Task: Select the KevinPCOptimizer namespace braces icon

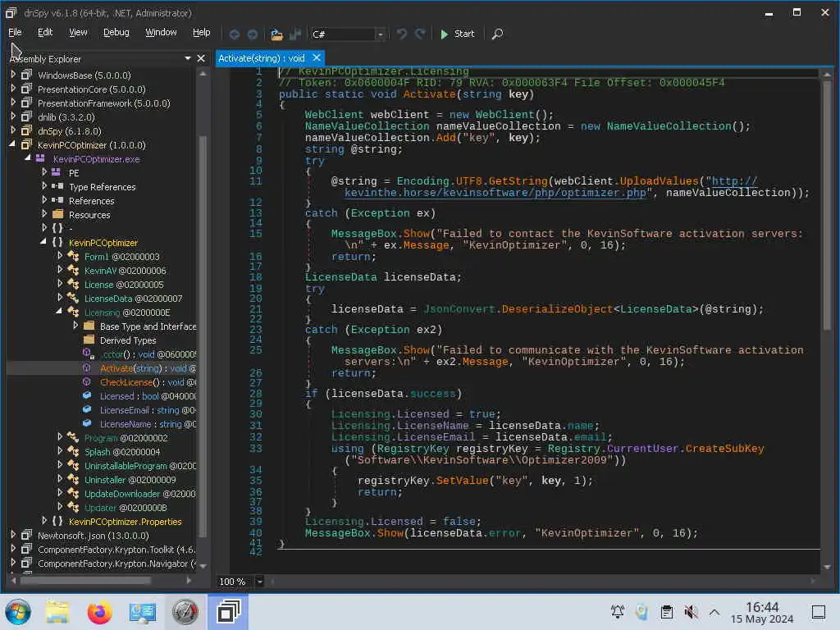Action: coord(58,243)
